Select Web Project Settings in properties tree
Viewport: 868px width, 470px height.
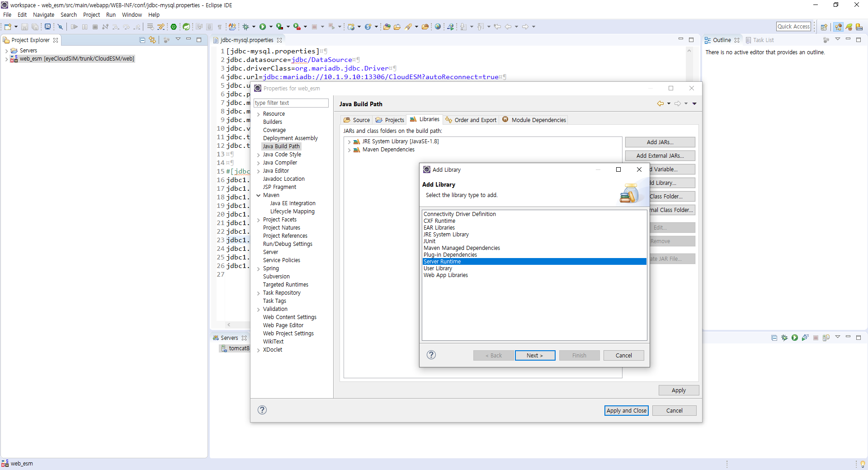coord(288,334)
